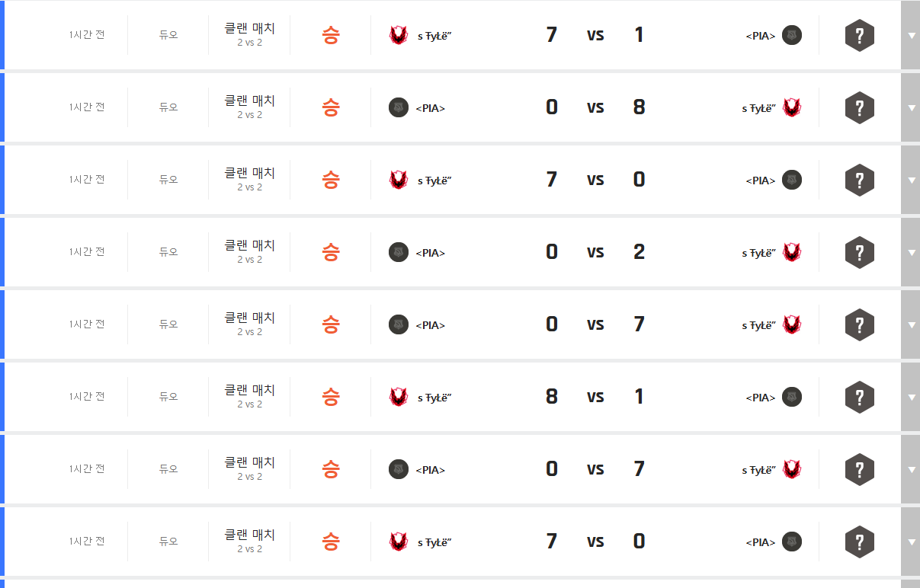Click PIA clan emblem in 0 vs 8 match

click(398, 107)
